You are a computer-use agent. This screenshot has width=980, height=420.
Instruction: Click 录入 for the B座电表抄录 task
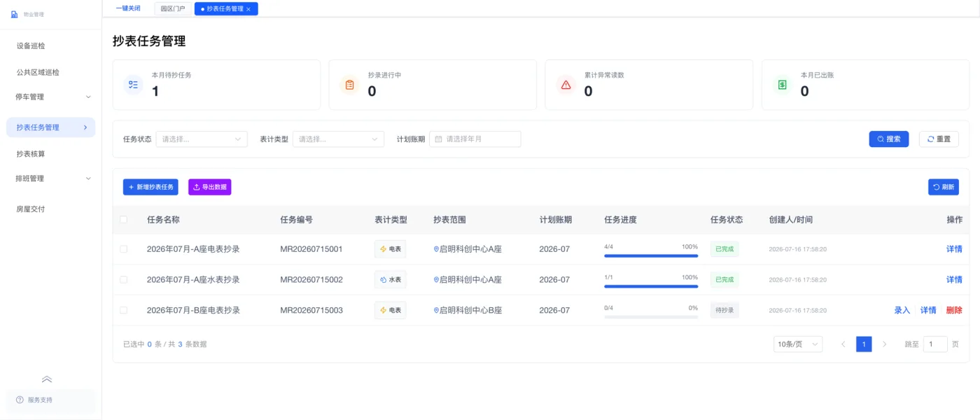tap(902, 310)
